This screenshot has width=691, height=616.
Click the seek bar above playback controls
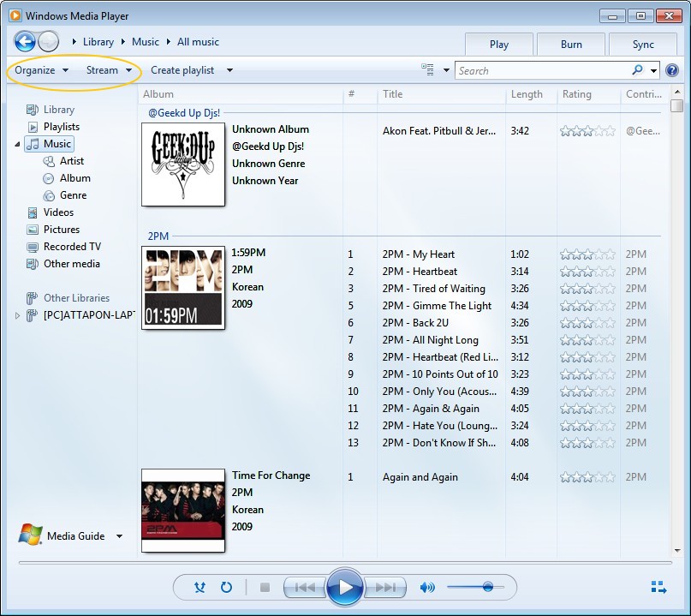click(x=345, y=563)
